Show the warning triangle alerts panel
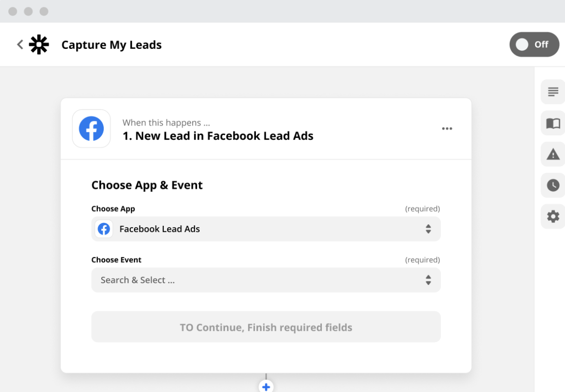 tap(553, 154)
